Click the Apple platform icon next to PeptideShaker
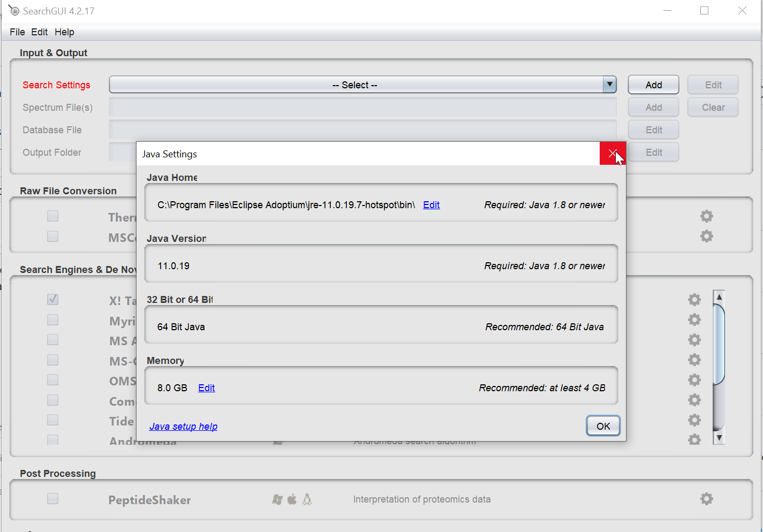 click(x=292, y=499)
